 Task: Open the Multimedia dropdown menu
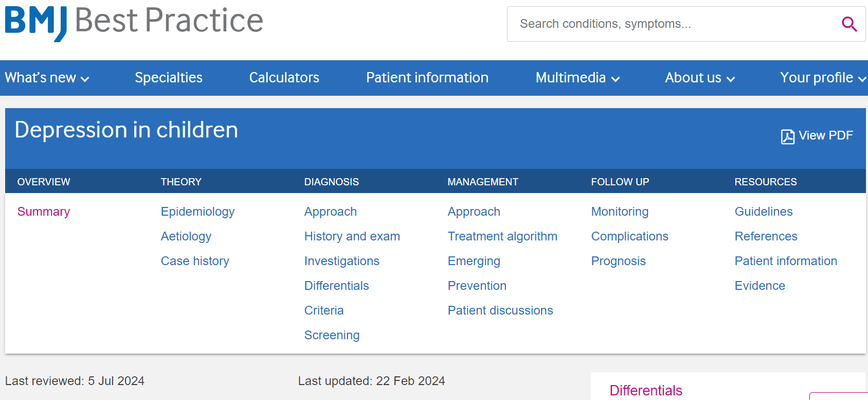(577, 78)
